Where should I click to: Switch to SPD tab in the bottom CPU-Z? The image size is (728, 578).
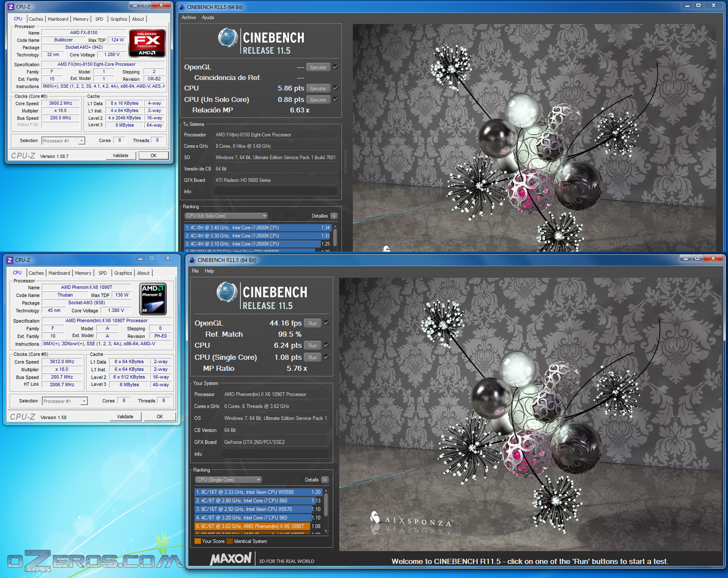point(103,273)
